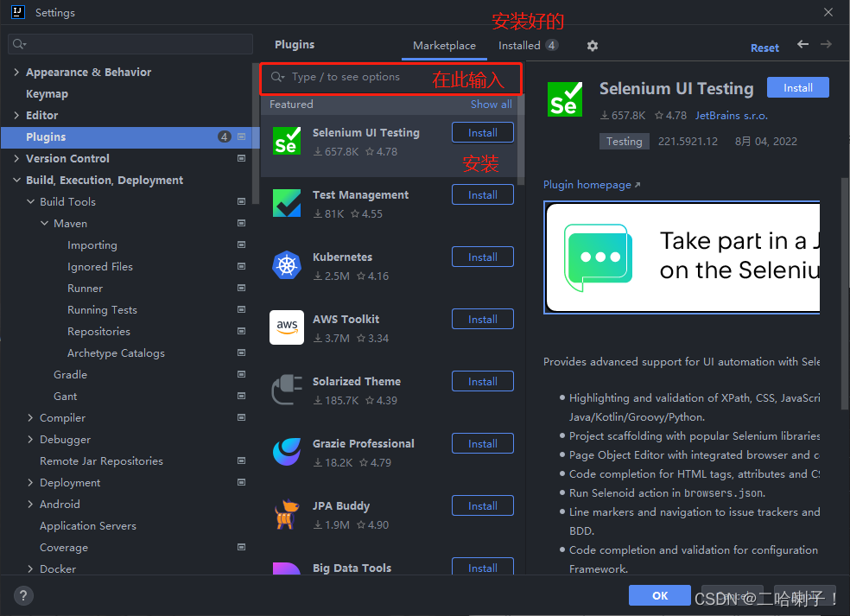Collapse the Maven node
850x616 pixels.
[x=44, y=224]
